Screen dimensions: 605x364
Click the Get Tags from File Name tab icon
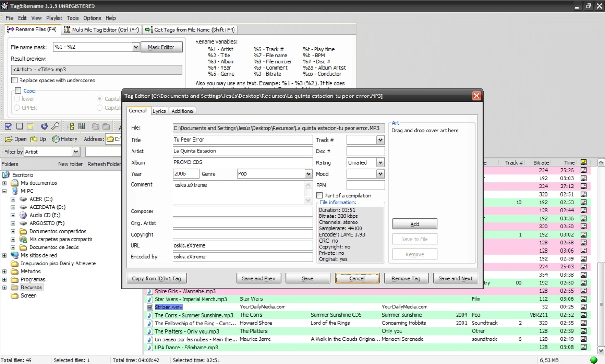tap(149, 30)
